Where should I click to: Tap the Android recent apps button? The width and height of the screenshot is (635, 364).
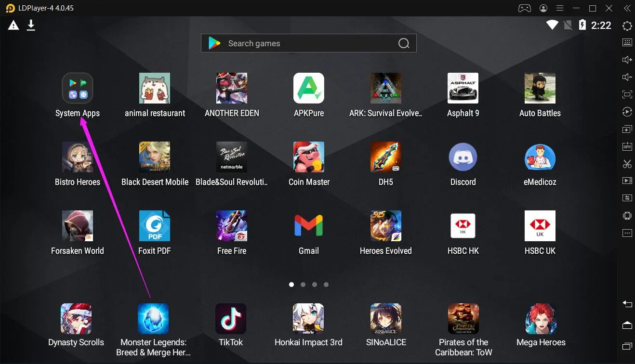coord(627,346)
